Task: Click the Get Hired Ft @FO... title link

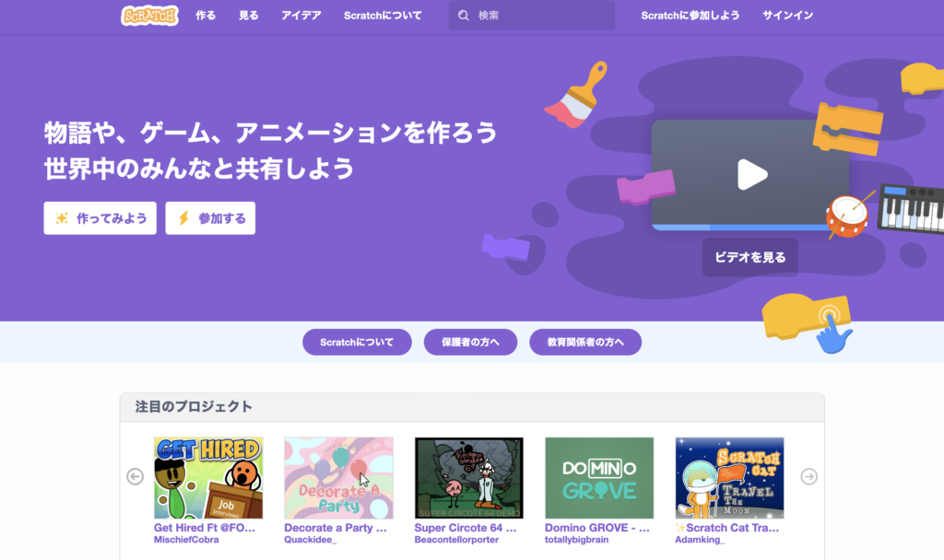Action: pyautogui.click(x=205, y=528)
